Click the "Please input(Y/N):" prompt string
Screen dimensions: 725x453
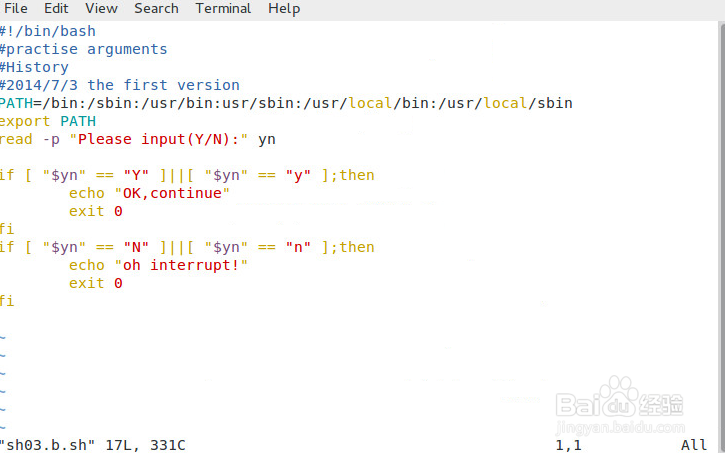pyautogui.click(x=159, y=139)
